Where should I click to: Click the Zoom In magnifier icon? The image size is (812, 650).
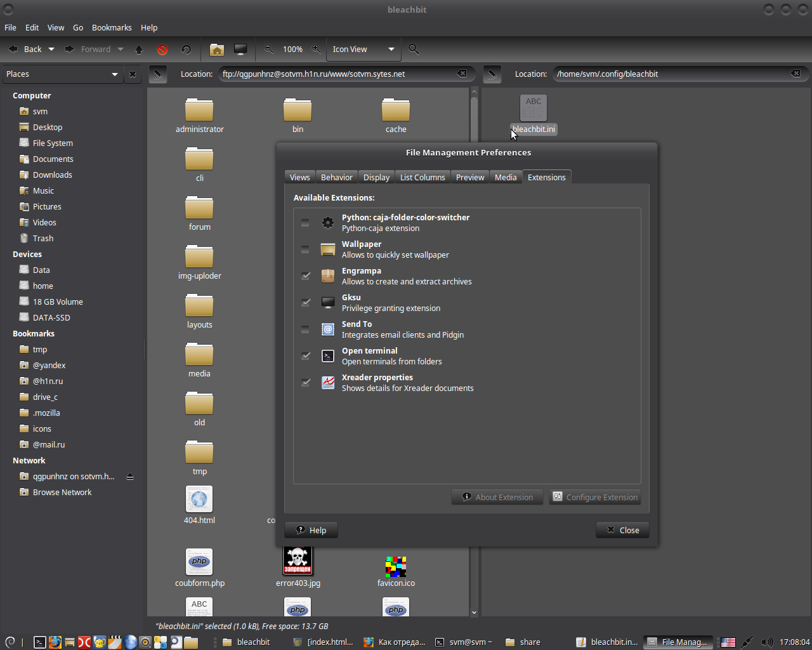pyautogui.click(x=316, y=49)
